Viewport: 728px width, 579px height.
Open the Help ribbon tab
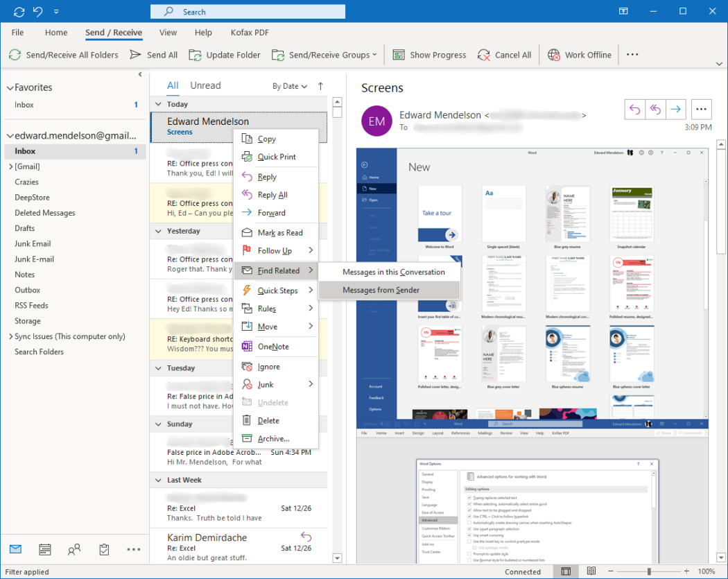click(x=203, y=33)
